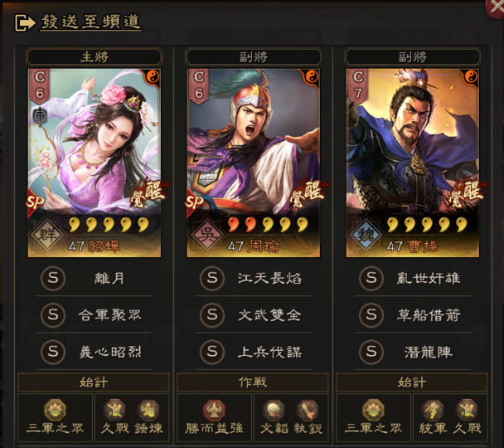Open the 貂蟬 general portrait card

[x=94, y=163]
